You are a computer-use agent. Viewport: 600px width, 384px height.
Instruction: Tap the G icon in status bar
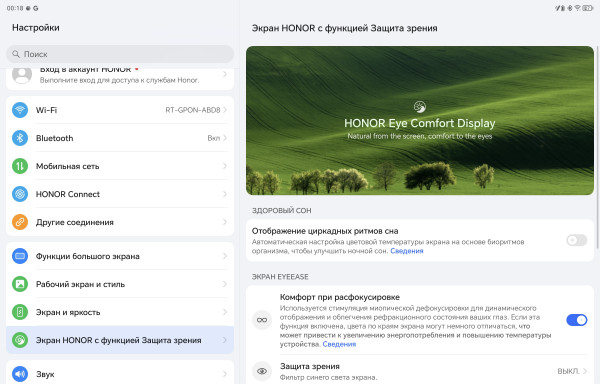point(36,8)
